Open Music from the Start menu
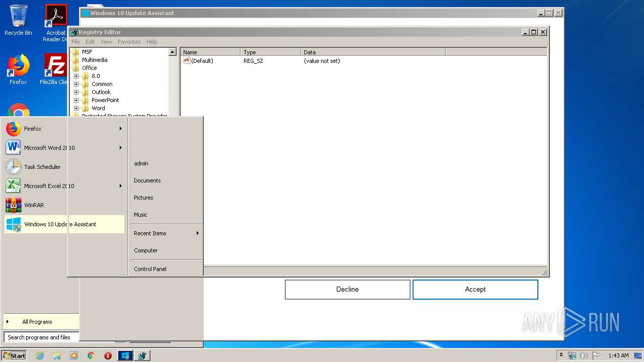Viewport: 644px width, 362px height. (140, 215)
